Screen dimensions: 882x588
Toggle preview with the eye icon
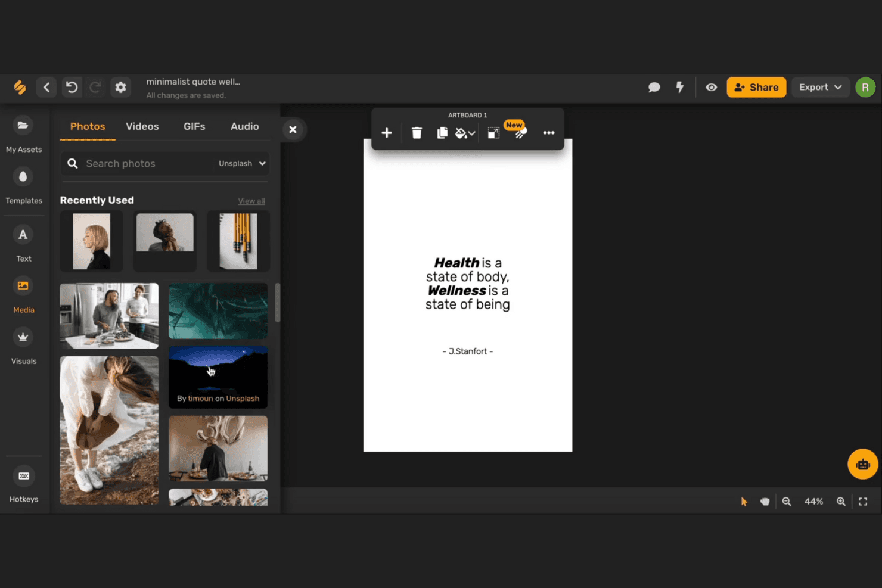[x=711, y=88]
